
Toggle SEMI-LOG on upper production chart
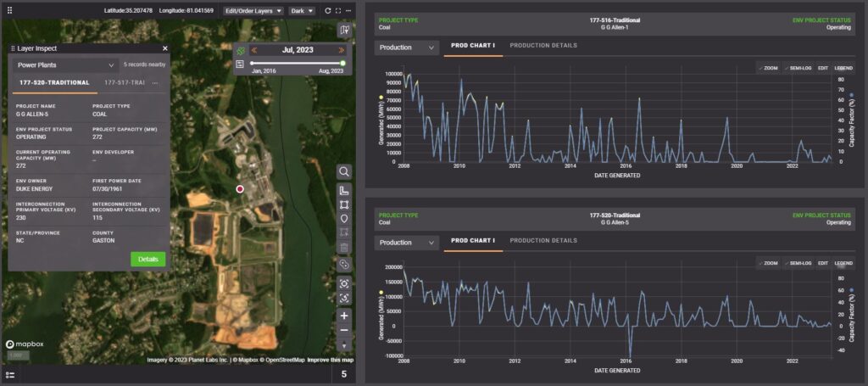[x=798, y=67]
